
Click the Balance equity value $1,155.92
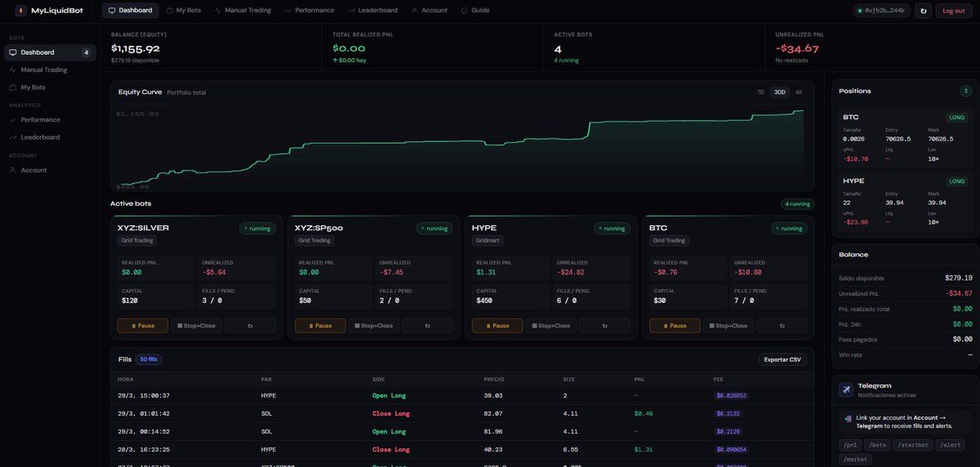tap(136, 49)
